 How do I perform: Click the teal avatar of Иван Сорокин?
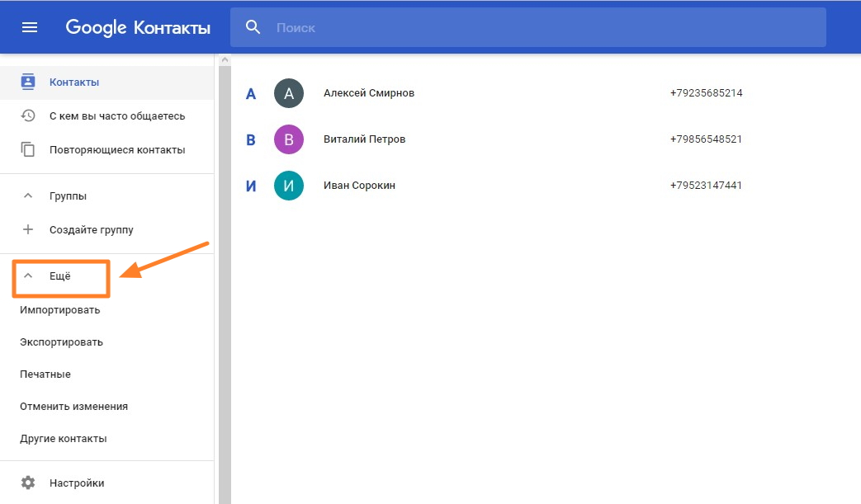pos(289,186)
